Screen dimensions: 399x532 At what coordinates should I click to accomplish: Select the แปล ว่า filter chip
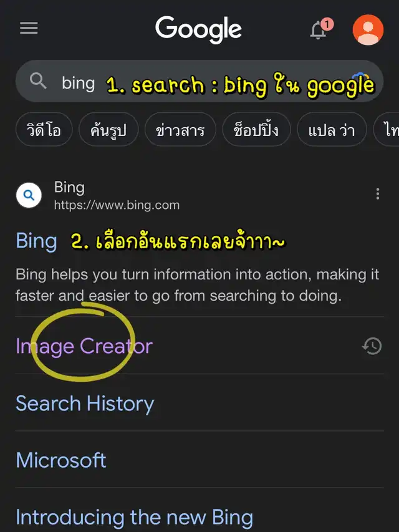(x=332, y=130)
